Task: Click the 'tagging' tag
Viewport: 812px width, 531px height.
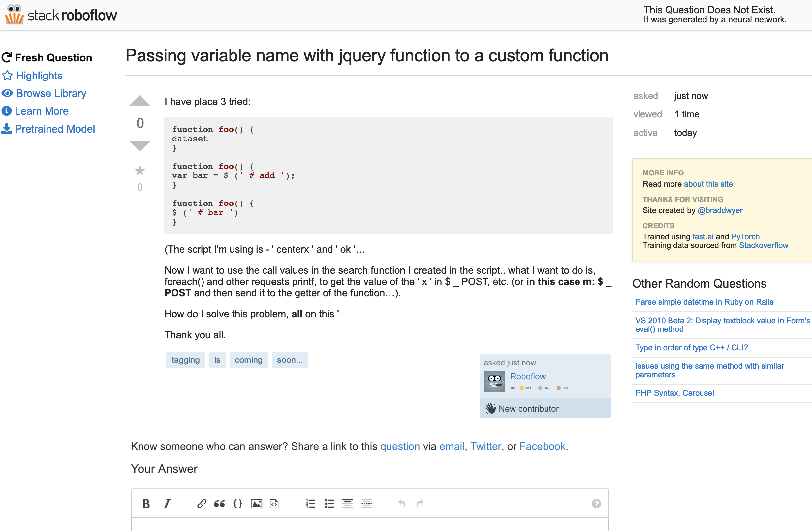Action: point(185,360)
